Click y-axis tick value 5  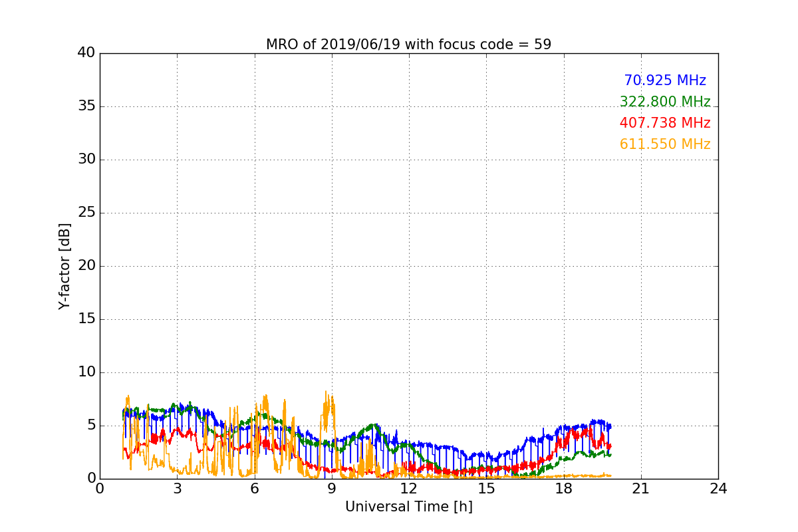coord(91,426)
